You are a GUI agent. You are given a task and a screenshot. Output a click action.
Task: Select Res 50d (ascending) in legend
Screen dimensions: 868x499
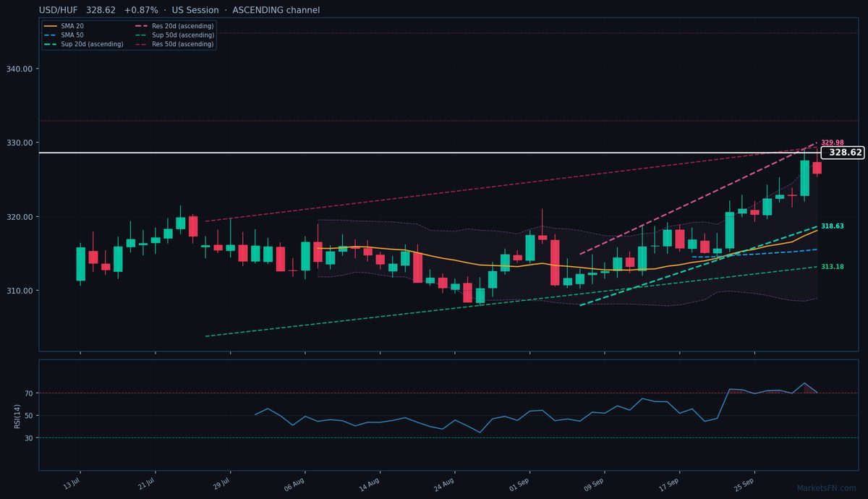[174, 44]
